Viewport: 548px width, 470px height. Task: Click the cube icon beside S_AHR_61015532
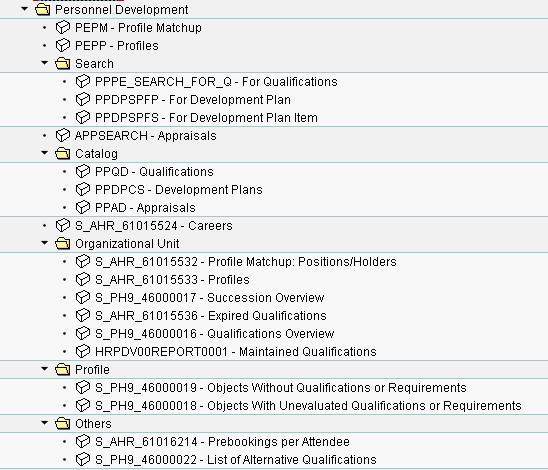coord(83,261)
